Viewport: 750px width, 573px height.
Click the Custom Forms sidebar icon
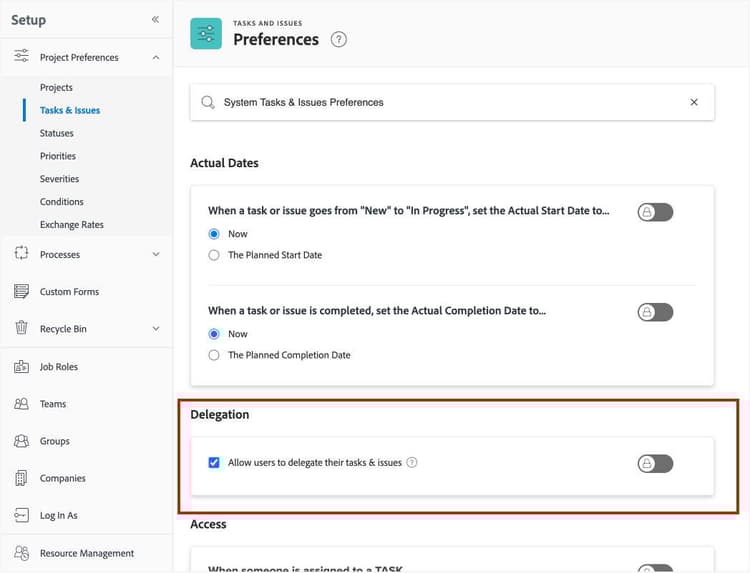21,292
